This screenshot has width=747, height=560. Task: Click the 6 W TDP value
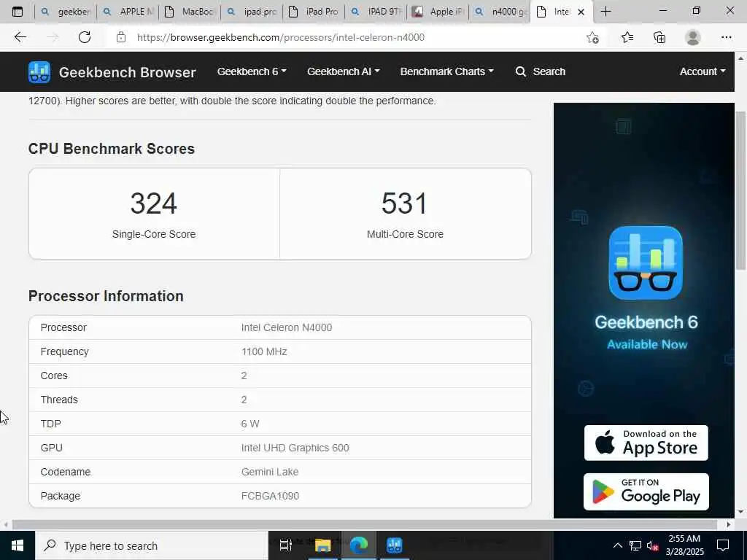[250, 424]
